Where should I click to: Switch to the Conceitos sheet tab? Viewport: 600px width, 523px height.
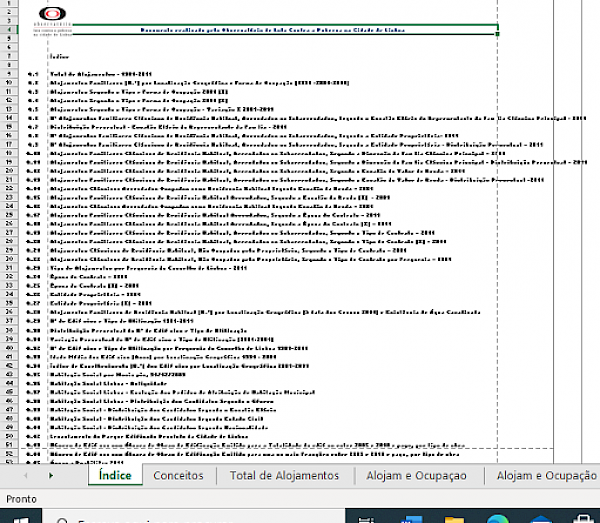point(178,476)
